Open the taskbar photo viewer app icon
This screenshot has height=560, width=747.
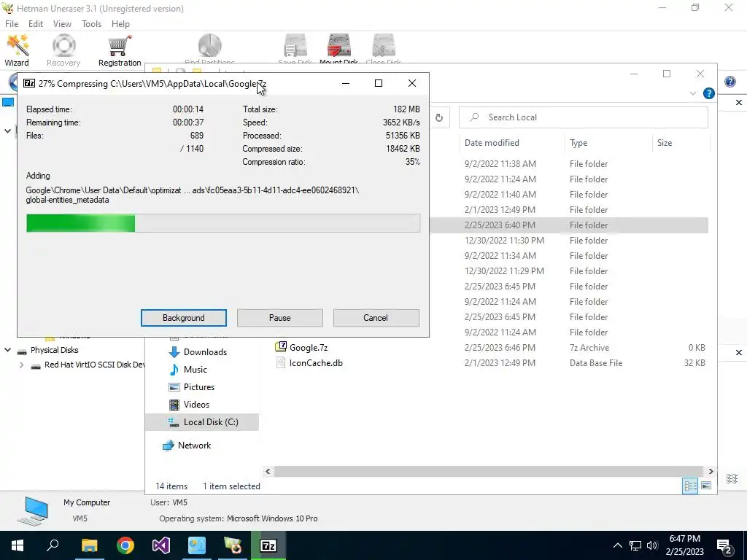[x=197, y=545]
